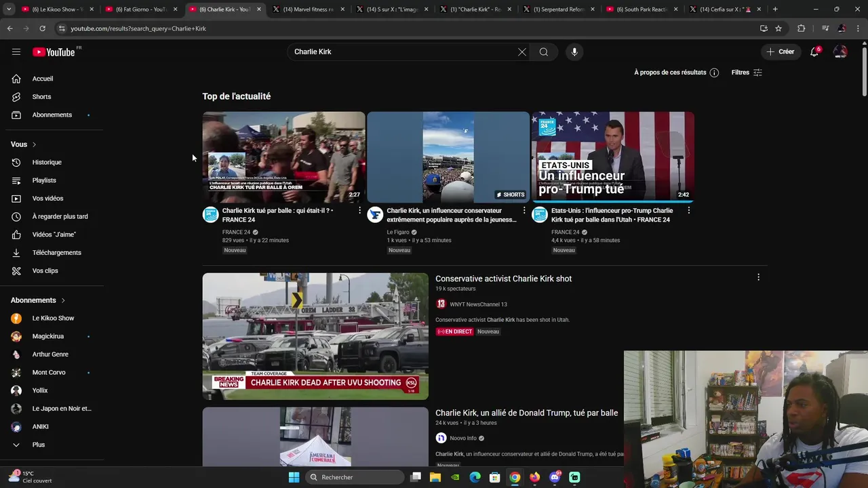868x488 pixels.
Task: Click WNYT NewsChannel 13 channel avatar
Action: click(x=441, y=304)
